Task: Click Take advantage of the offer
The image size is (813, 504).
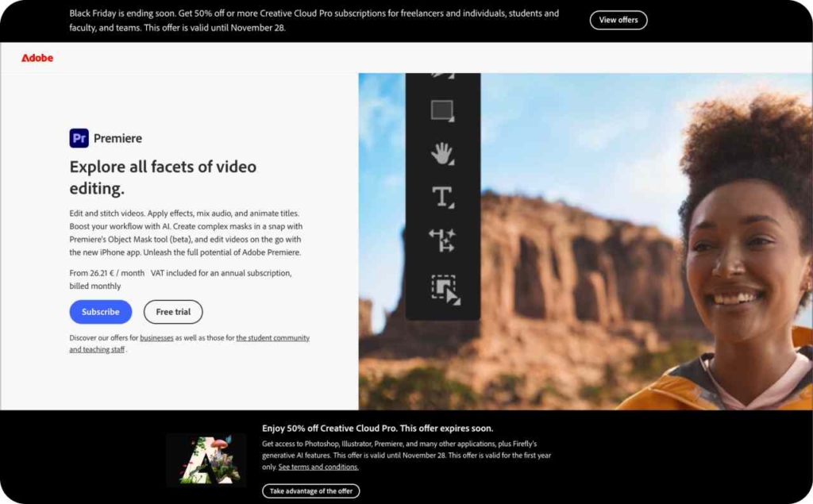Action: pos(310,491)
